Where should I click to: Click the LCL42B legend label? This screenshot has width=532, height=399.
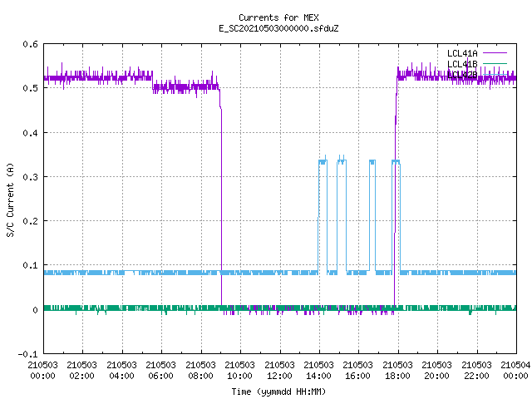point(462,74)
